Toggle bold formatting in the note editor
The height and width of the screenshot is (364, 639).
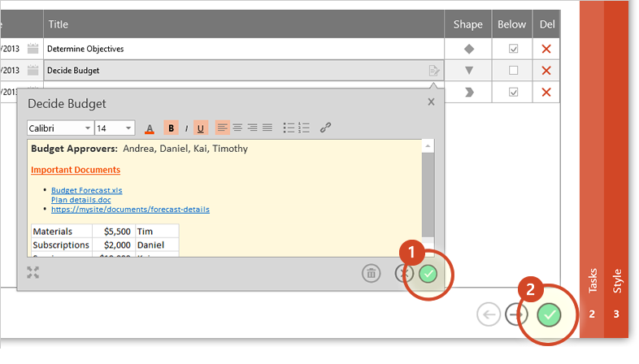pos(172,128)
